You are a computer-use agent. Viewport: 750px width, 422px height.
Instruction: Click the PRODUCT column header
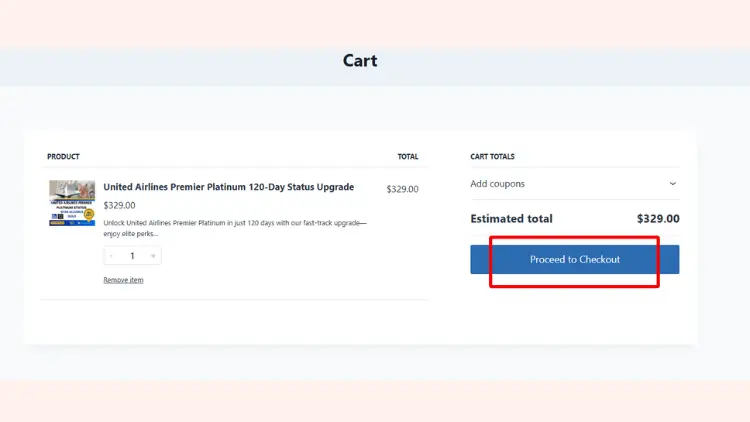pos(63,156)
